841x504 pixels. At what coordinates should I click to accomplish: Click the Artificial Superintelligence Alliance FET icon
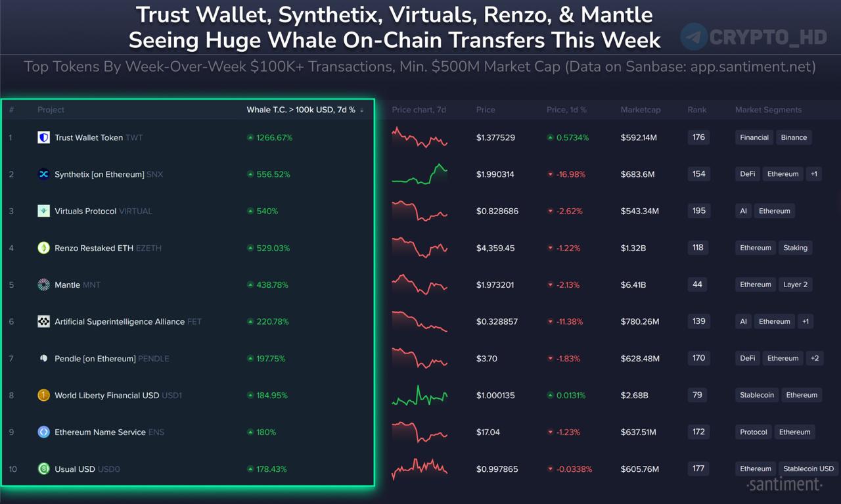tap(43, 321)
